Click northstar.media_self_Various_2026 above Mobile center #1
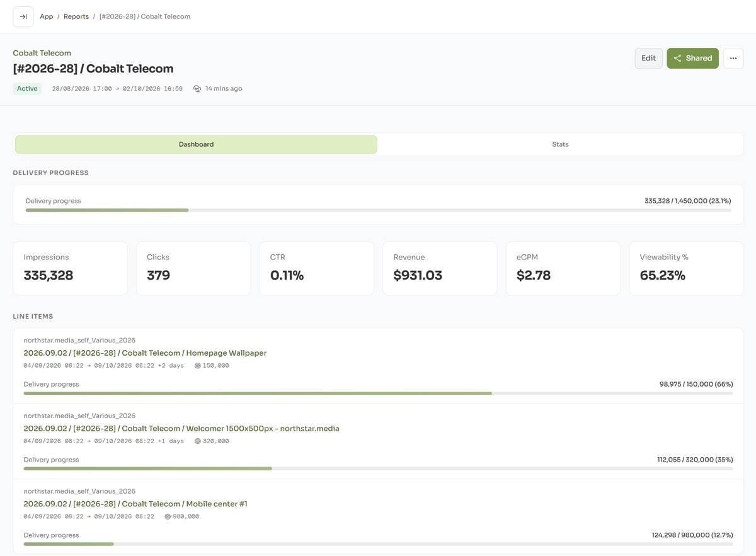The height and width of the screenshot is (556, 756). pyautogui.click(x=79, y=492)
